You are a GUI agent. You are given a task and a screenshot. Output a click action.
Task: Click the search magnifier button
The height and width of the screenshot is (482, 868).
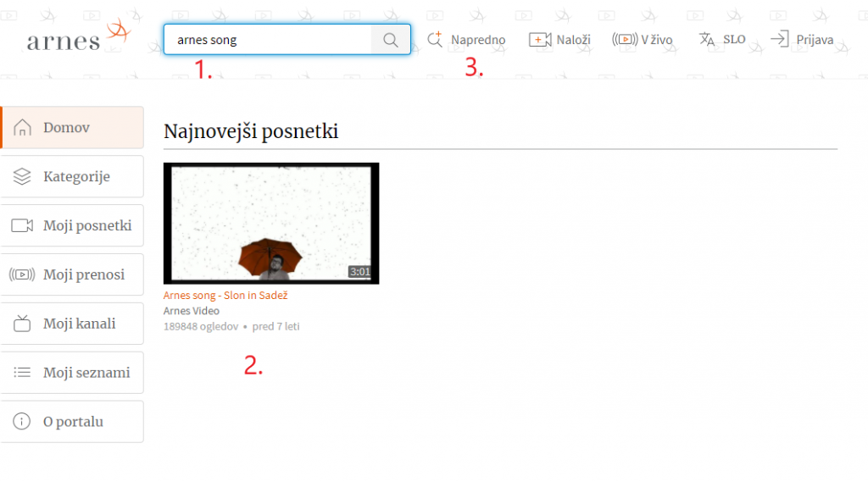pos(391,39)
